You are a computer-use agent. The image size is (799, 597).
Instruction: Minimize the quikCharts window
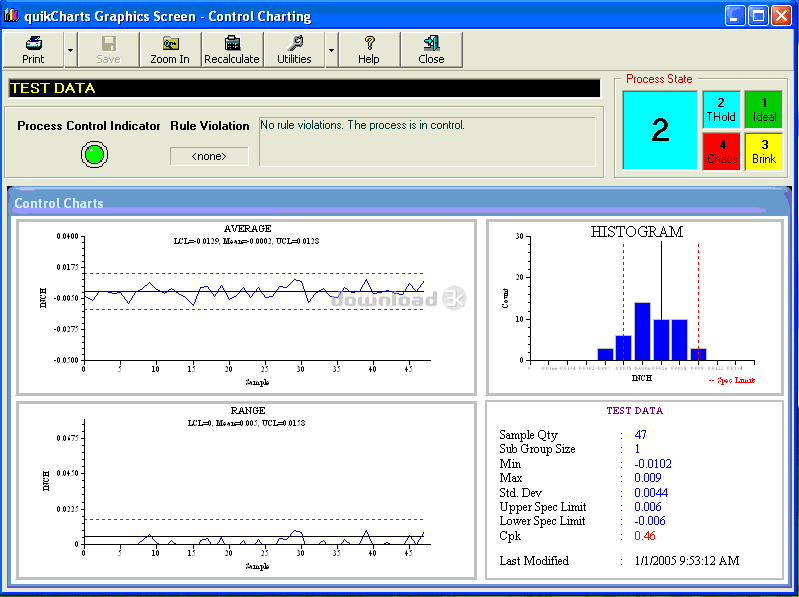point(735,16)
